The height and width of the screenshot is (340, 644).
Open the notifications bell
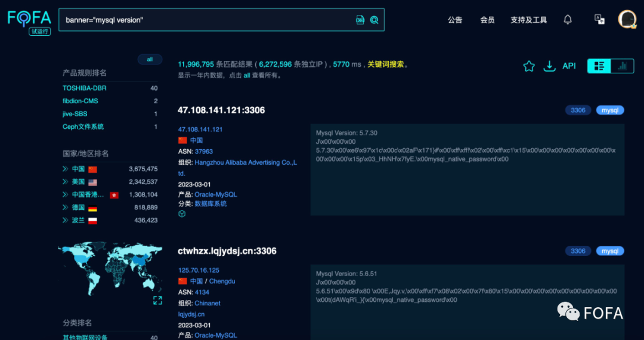coord(568,19)
